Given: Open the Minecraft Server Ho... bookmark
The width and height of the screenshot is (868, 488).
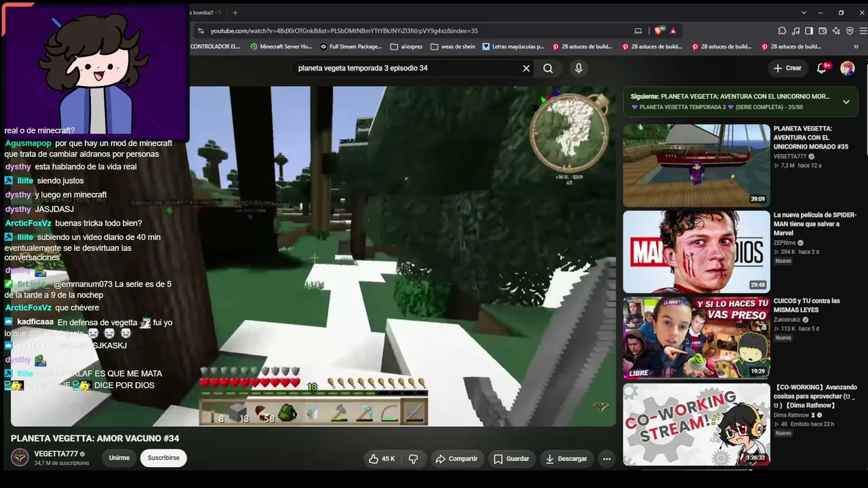Looking at the screenshot, I should pyautogui.click(x=281, y=47).
